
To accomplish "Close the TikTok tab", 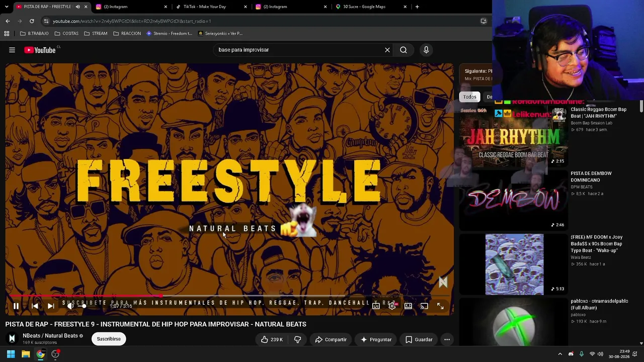I will point(246,7).
